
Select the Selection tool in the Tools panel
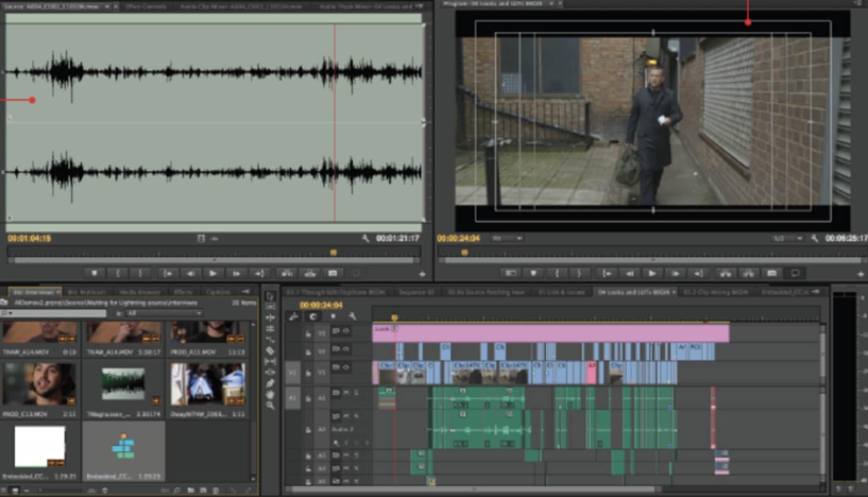tap(270, 296)
